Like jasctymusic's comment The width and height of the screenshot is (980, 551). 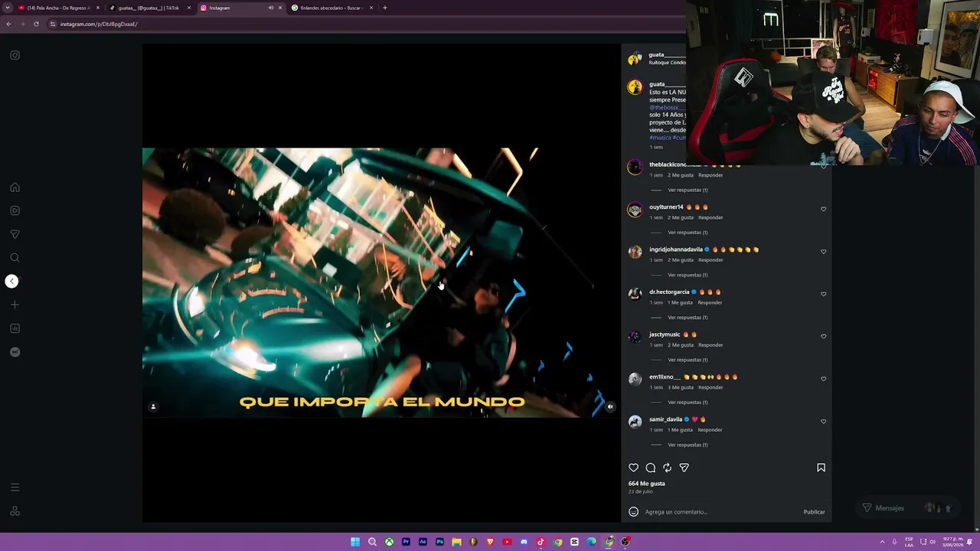point(824,337)
